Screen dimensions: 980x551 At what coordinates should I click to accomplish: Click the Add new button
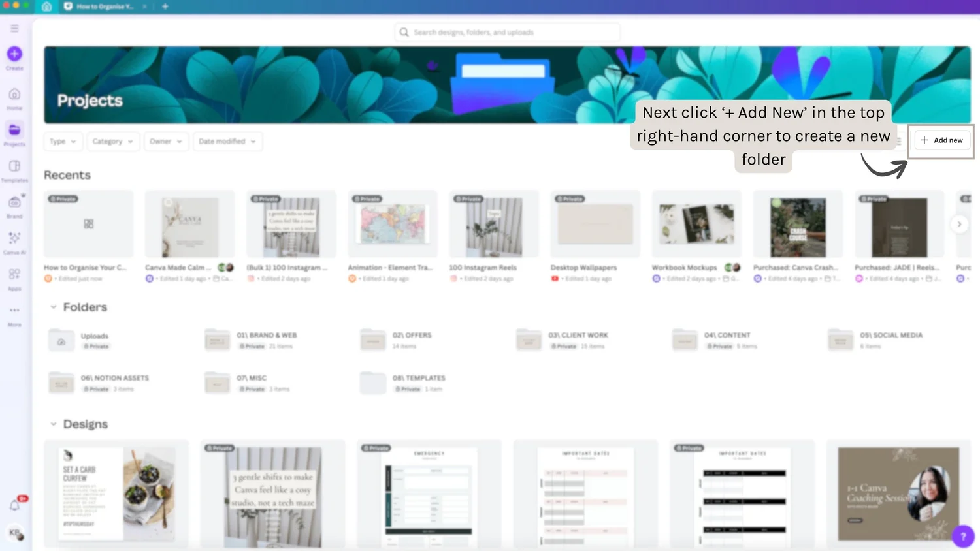[941, 140]
